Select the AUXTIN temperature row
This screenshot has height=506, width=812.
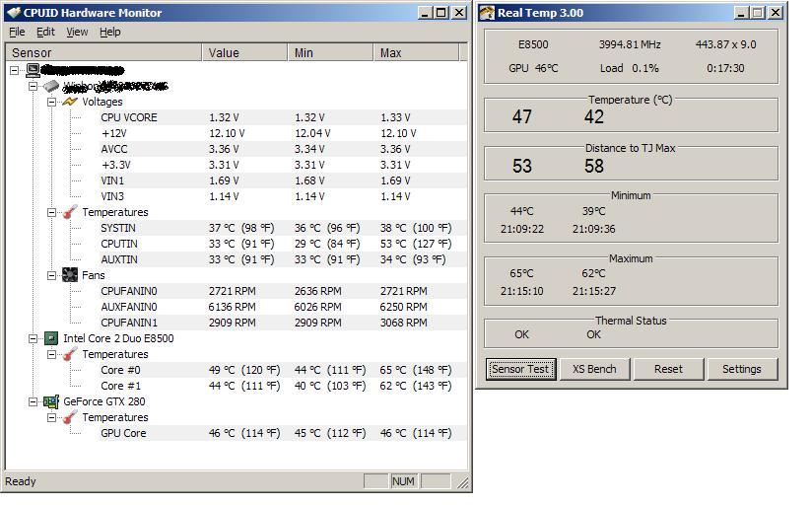point(283,259)
